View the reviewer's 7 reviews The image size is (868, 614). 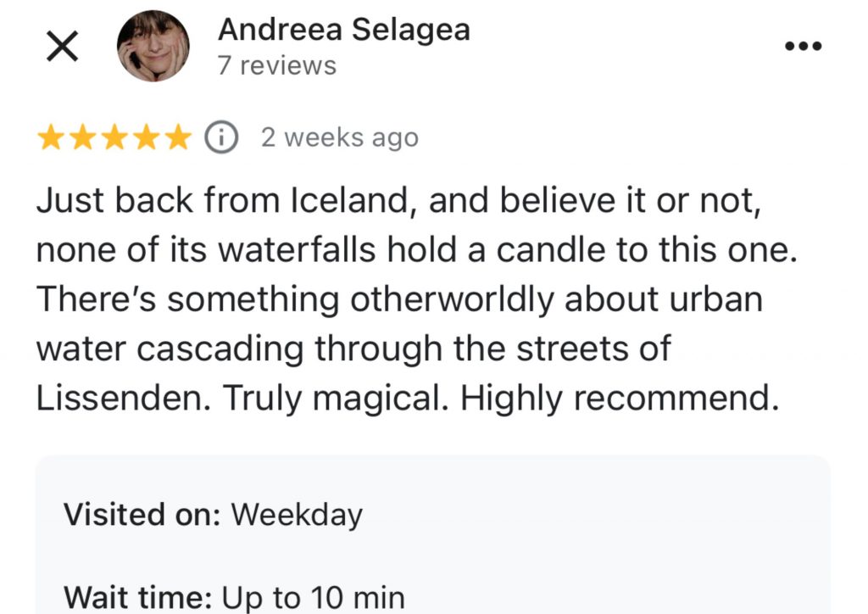tap(276, 66)
